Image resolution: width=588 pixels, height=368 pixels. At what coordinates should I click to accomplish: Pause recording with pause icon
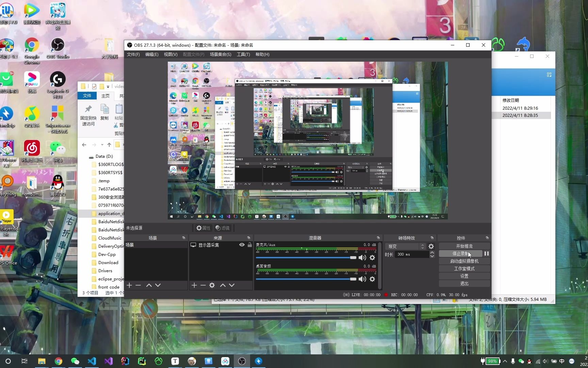click(487, 254)
